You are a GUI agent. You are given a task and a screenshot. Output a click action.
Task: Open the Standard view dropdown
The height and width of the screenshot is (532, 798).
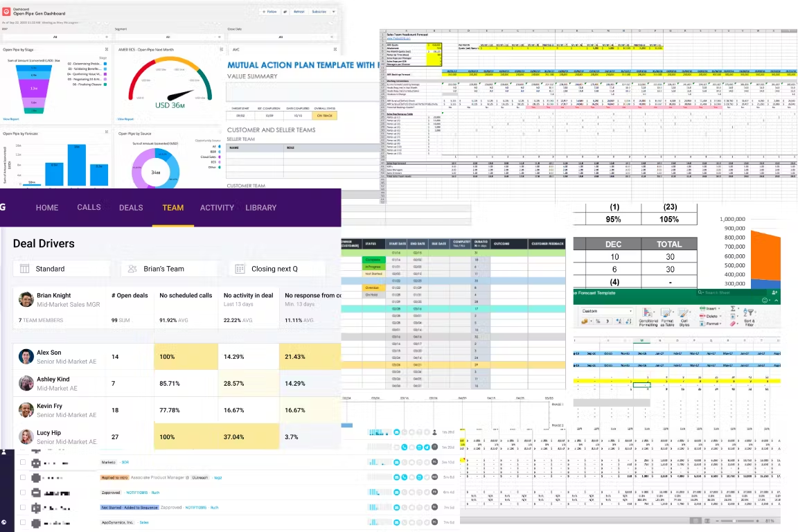(62, 269)
